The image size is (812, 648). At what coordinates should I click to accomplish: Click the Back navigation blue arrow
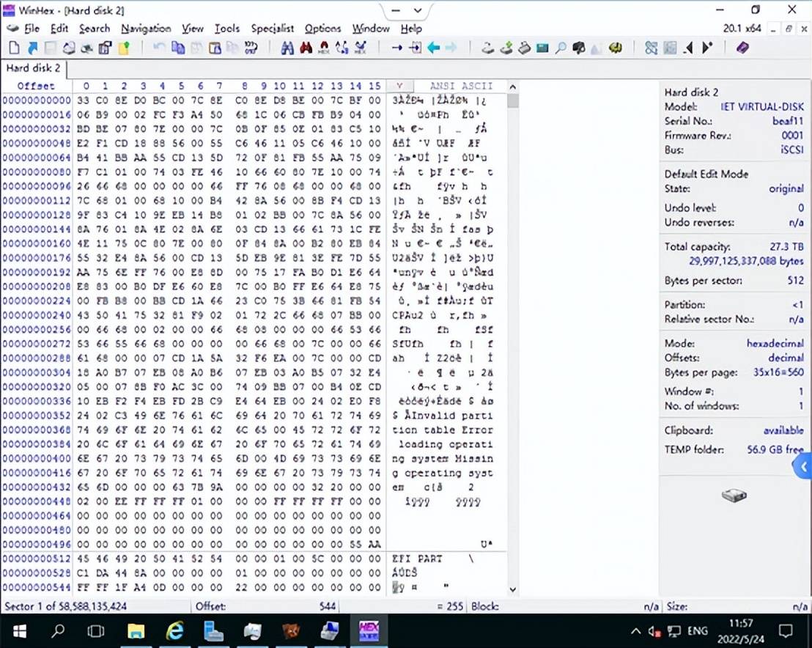433,48
